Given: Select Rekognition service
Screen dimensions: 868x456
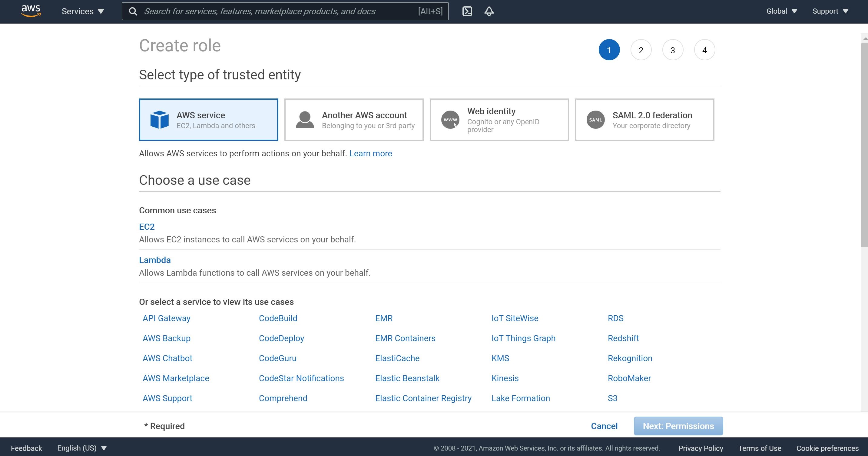Looking at the screenshot, I should [630, 358].
